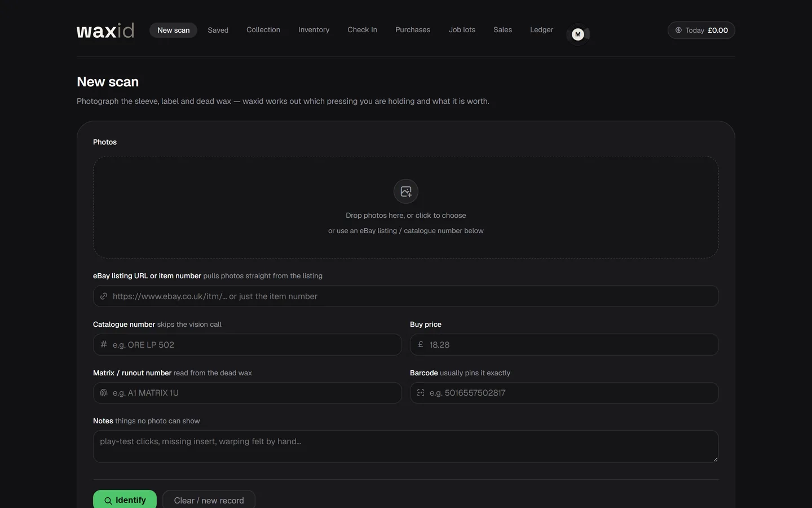Focus the Buy price field
The image size is (812, 508).
click(x=564, y=344)
